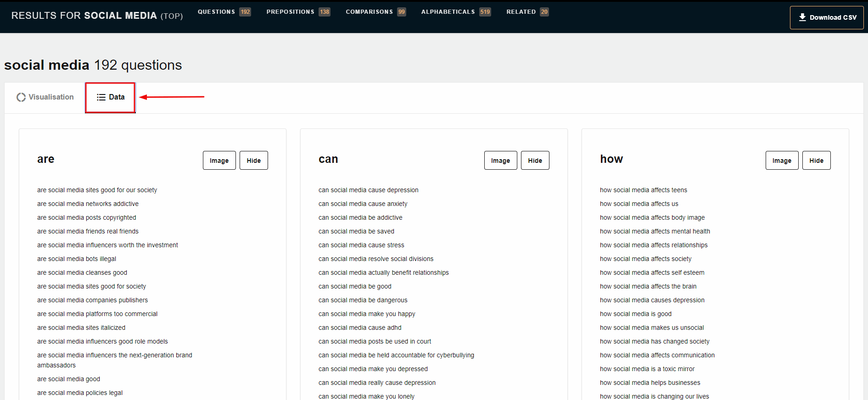Viewport: 868px width, 400px height.
Task: Click 'how social media affects communication'
Action: tap(657, 355)
